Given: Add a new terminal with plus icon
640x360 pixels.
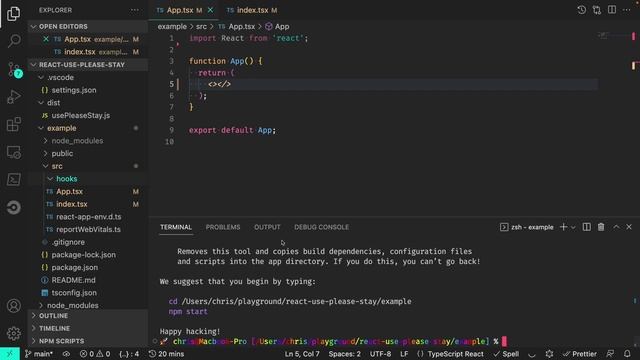Looking at the screenshot, I should (x=563, y=227).
